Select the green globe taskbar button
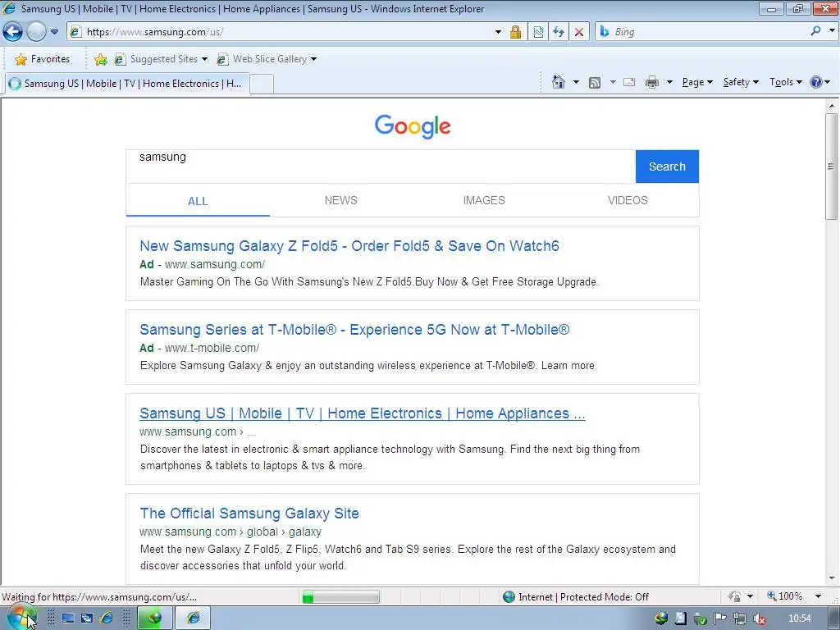The width and height of the screenshot is (840, 630). tap(155, 619)
